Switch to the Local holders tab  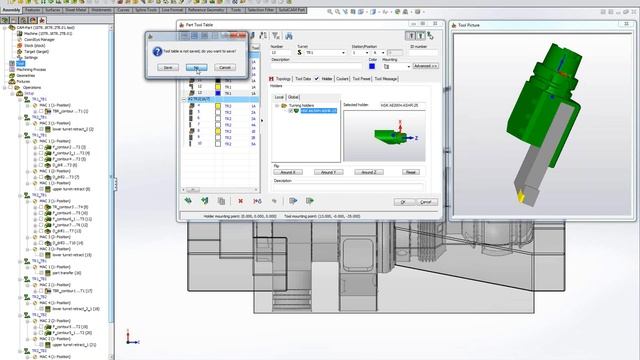pos(279,97)
